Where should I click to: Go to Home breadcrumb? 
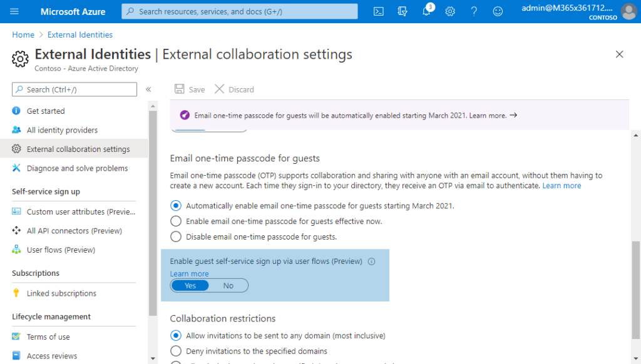click(x=23, y=35)
